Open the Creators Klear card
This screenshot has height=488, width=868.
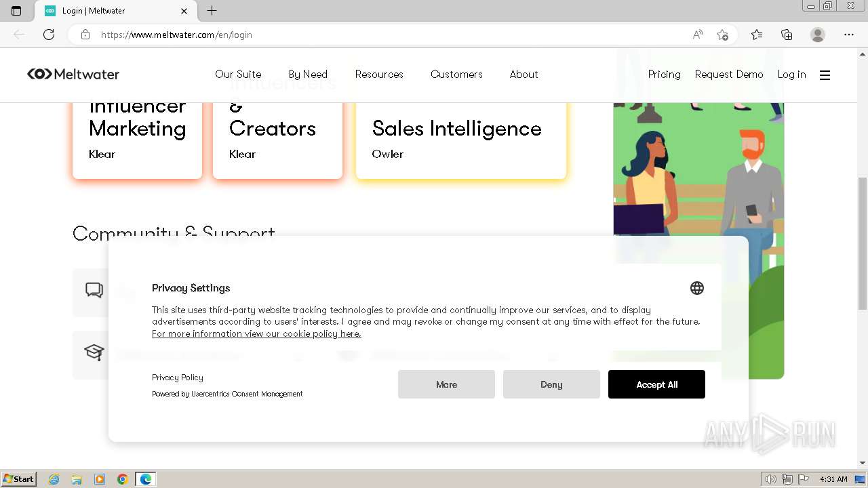pyautogui.click(x=277, y=140)
